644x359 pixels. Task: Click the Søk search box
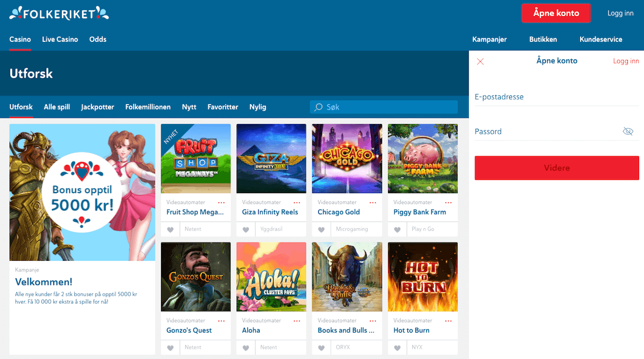click(384, 107)
